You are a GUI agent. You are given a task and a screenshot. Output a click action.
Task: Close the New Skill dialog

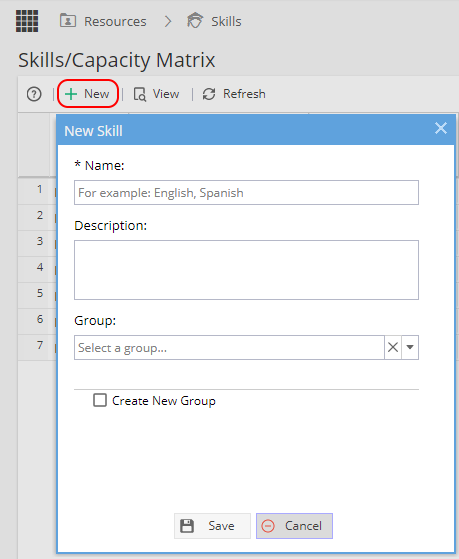[x=441, y=128]
